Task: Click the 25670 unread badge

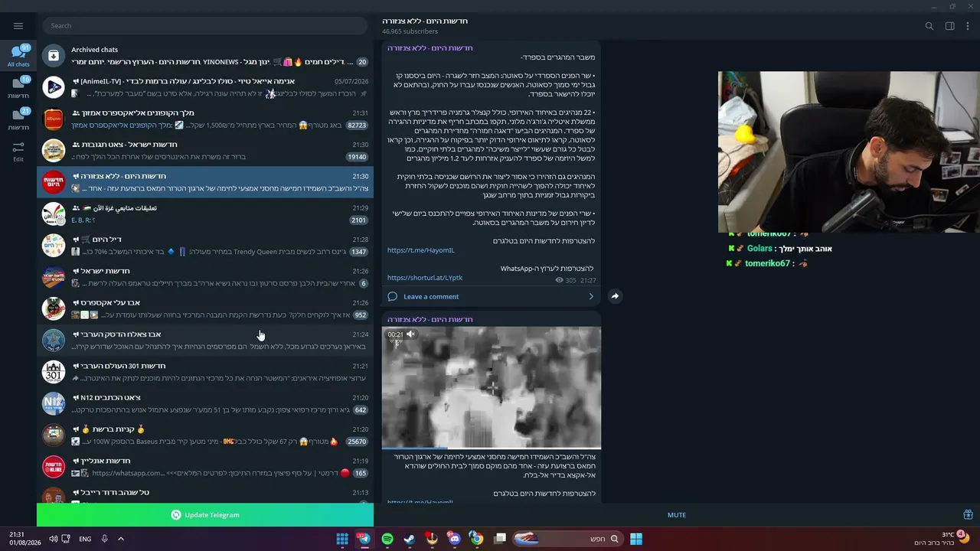Action: tap(357, 442)
